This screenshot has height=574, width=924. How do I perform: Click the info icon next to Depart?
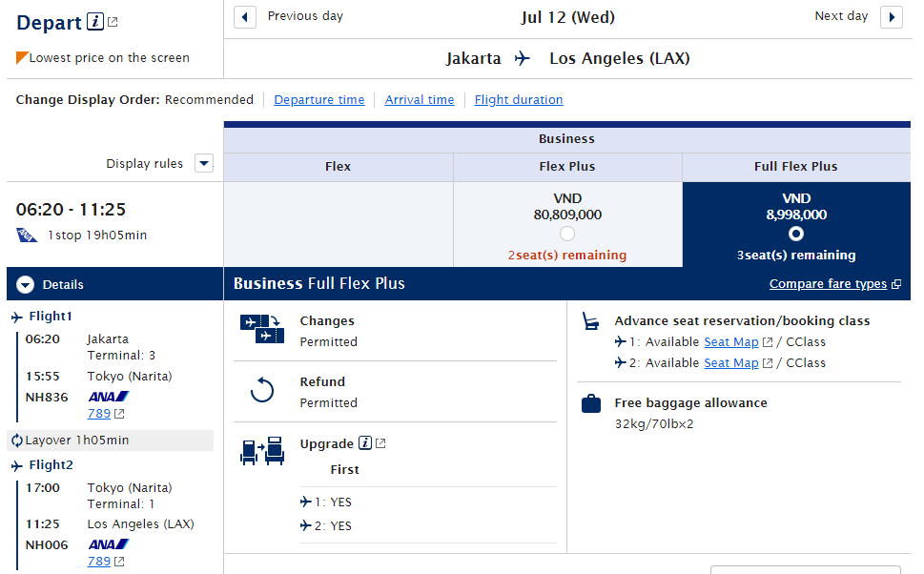(94, 22)
